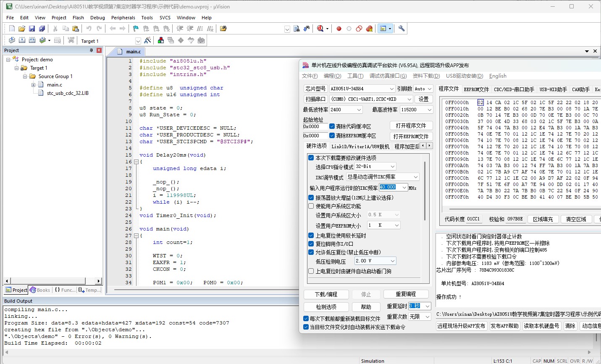Save the current file with the floppy icon

32,29
